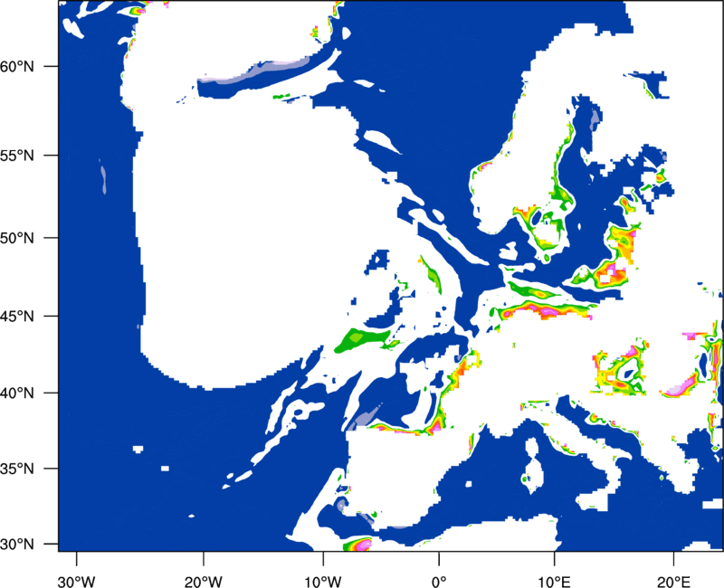
Task: Click the 30°N latitude label
Action: pos(17,545)
